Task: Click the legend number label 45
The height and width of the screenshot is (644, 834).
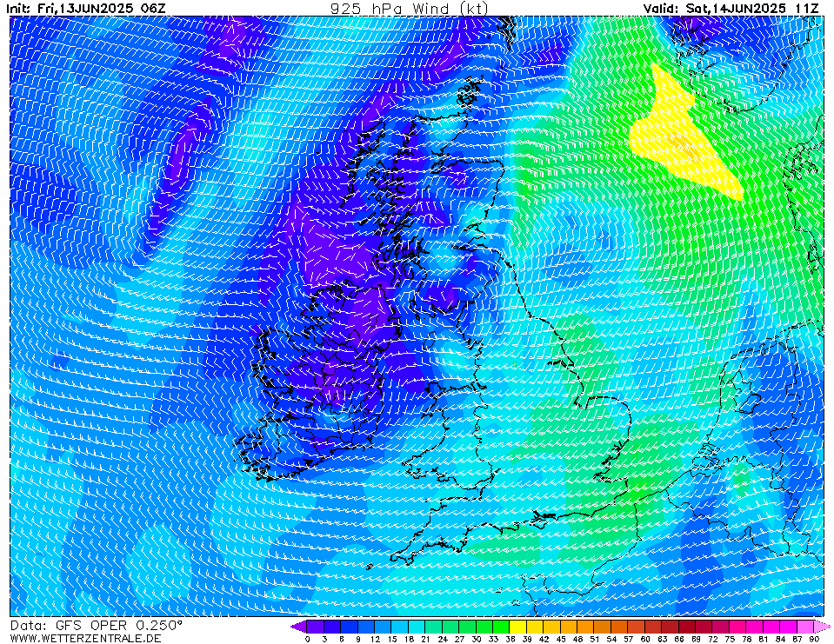Action: tap(561, 639)
